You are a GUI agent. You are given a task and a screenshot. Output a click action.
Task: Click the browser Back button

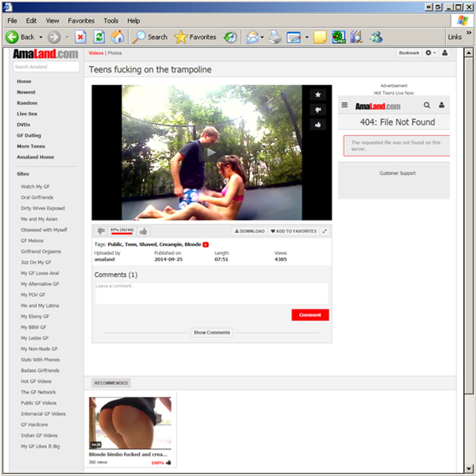[20, 37]
